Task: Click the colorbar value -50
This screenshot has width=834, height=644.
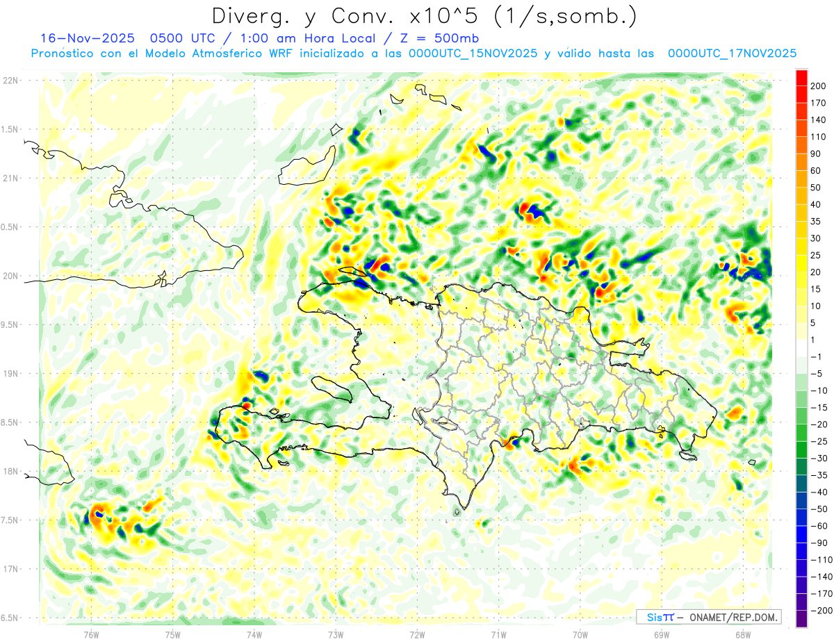Action: 819,509
